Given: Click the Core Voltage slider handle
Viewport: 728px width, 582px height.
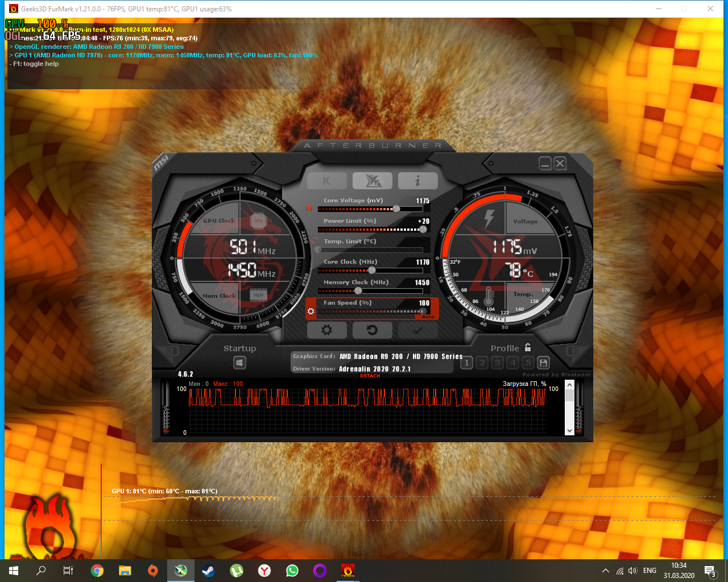Looking at the screenshot, I should coord(396,209).
